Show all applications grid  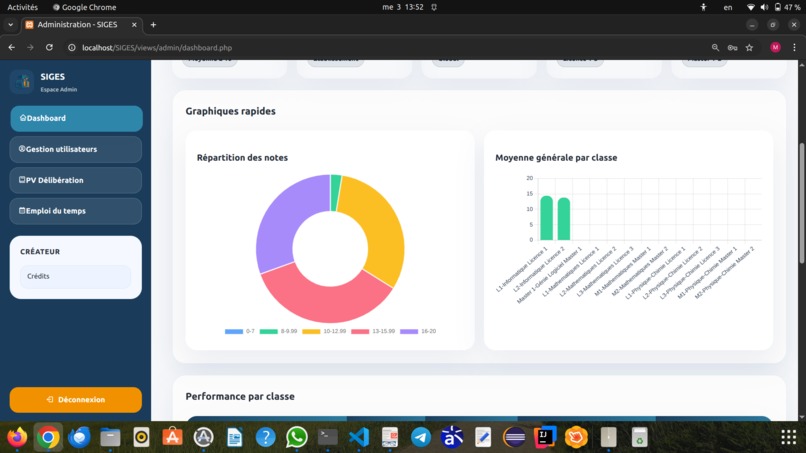[789, 438]
